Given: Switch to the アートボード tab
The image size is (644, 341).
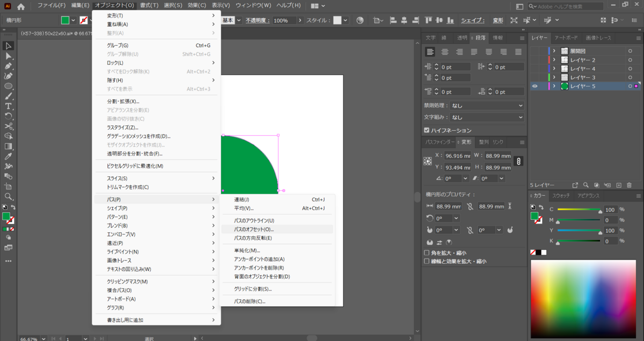Looking at the screenshot, I should click(x=566, y=38).
